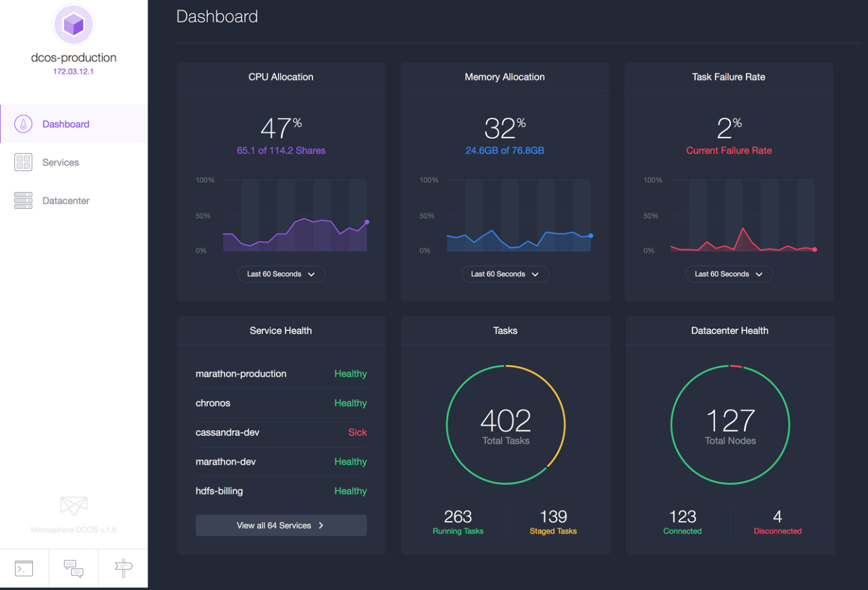Expand Memory Allocation Last 60 Seconds dropdown
The width and height of the screenshot is (868, 590).
pos(505,274)
